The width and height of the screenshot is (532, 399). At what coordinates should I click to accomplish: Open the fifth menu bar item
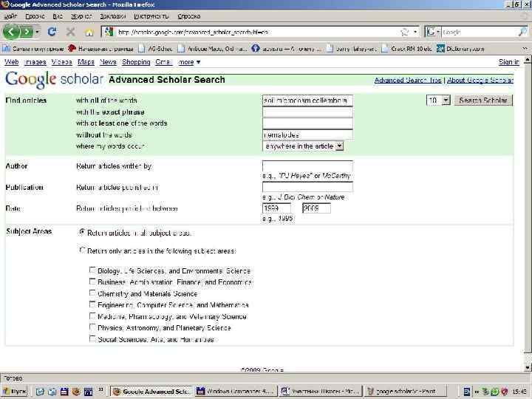pos(113,16)
